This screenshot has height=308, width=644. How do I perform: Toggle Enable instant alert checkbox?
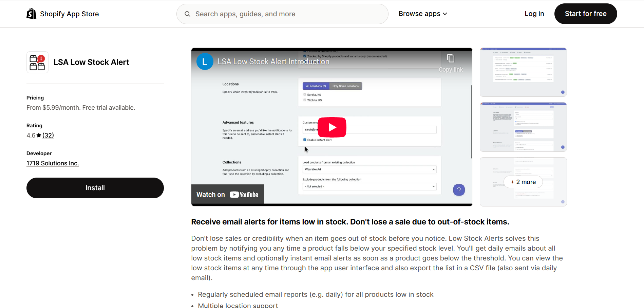click(x=305, y=140)
